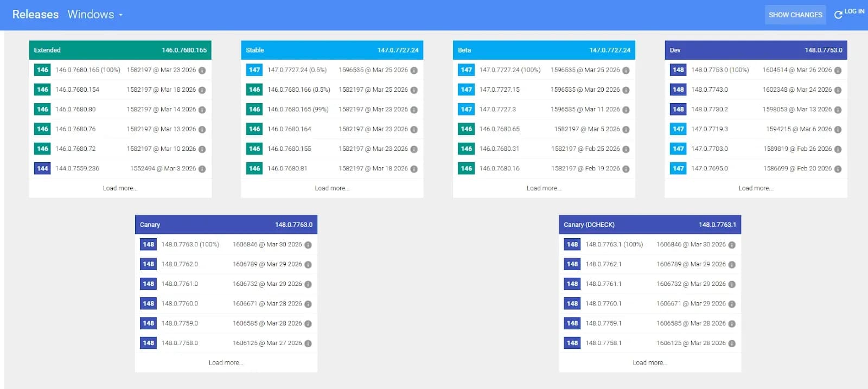Click the Releases page title
The width and height of the screenshot is (868, 389).
pyautogui.click(x=35, y=15)
